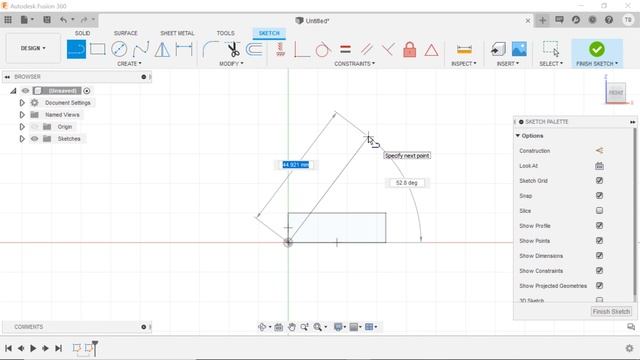The image size is (640, 360).
Task: Click the Select window tool icon
Action: [x=551, y=49]
